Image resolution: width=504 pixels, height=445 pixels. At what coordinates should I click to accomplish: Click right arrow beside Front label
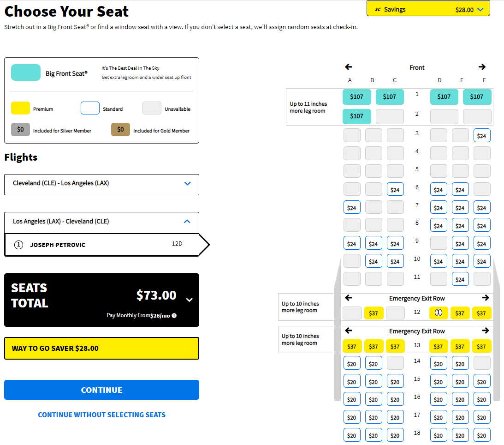pos(482,67)
